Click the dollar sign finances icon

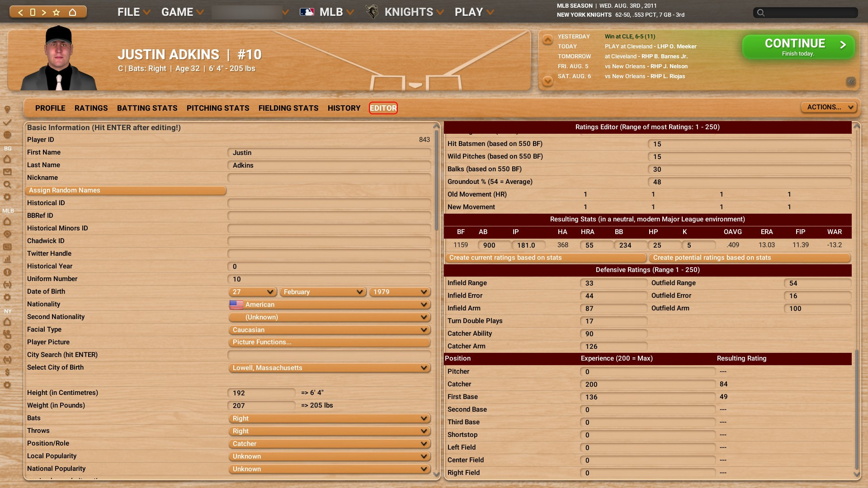point(7,372)
